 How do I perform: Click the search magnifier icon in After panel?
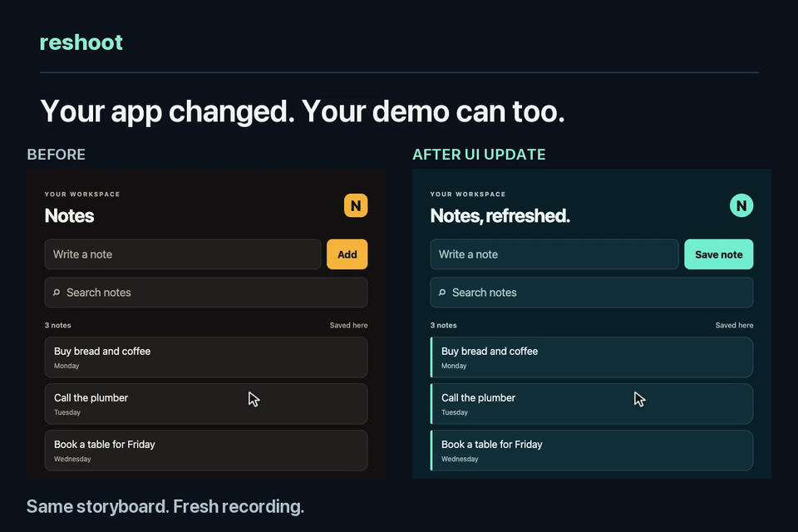coord(442,293)
